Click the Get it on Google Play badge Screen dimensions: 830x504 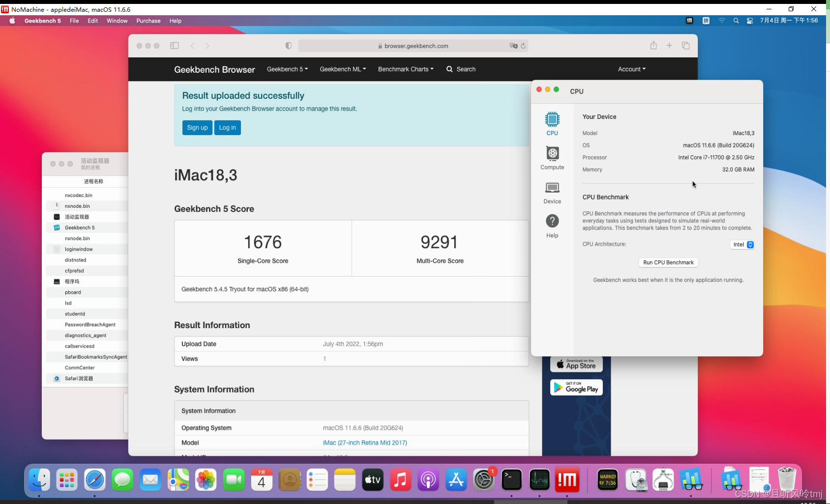pos(576,387)
